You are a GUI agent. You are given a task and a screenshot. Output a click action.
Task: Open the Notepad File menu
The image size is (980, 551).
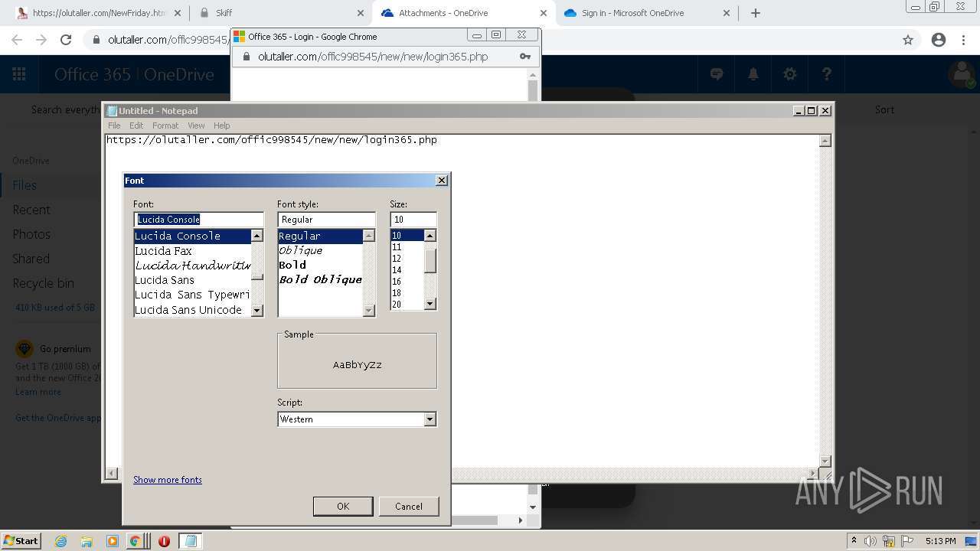pyautogui.click(x=114, y=126)
